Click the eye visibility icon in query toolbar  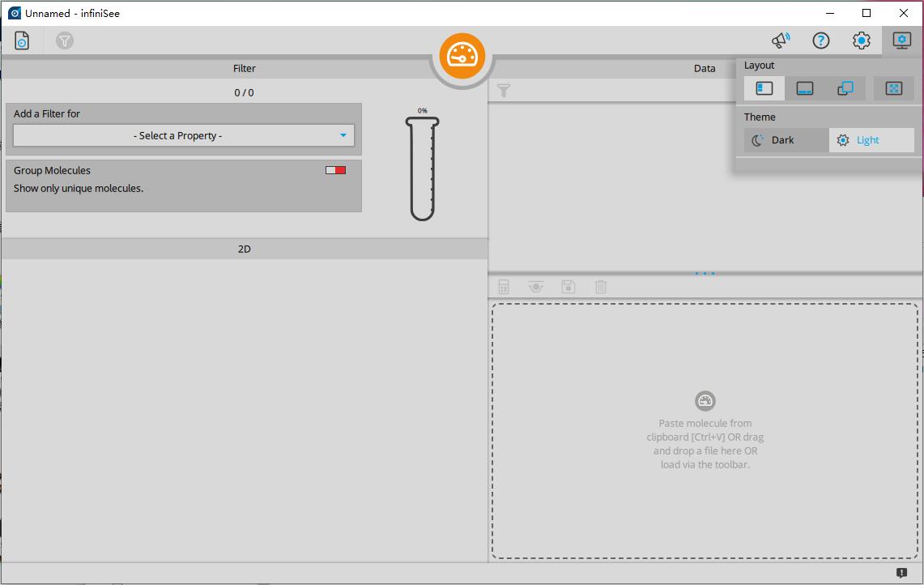pyautogui.click(x=535, y=287)
